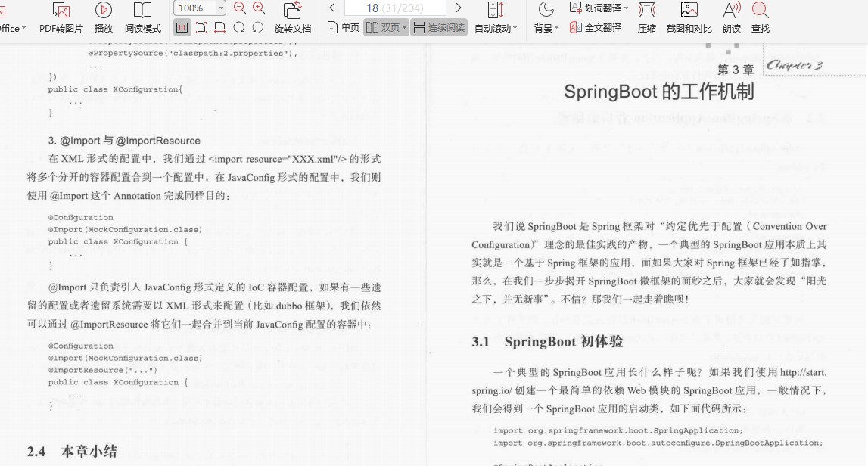
Task: Click 全文翻译 full text translation
Action: click(596, 27)
